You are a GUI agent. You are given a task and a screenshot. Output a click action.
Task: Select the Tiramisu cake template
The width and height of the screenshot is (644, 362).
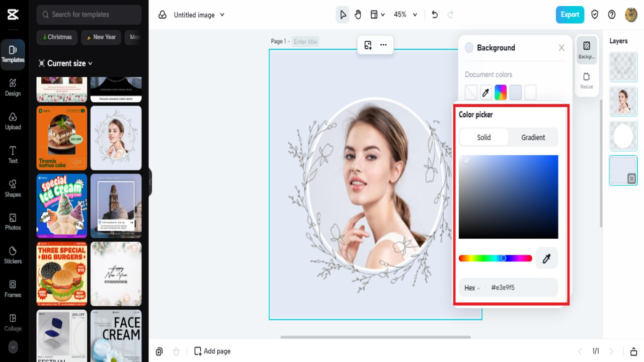coord(62,138)
